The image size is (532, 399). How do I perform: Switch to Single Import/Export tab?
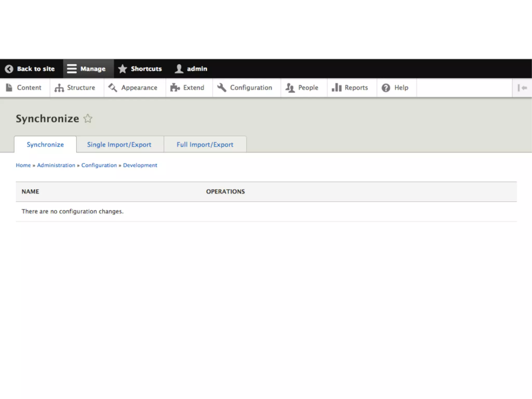[x=119, y=145]
